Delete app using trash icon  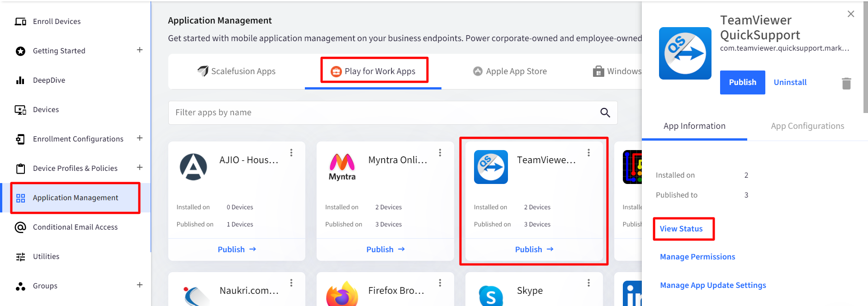point(846,83)
